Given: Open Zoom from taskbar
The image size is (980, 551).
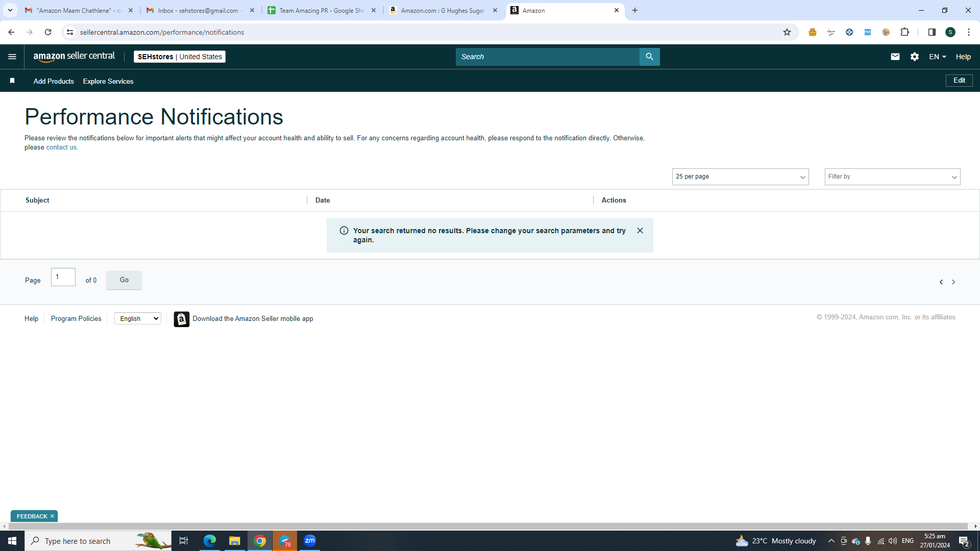Looking at the screenshot, I should pos(310,541).
